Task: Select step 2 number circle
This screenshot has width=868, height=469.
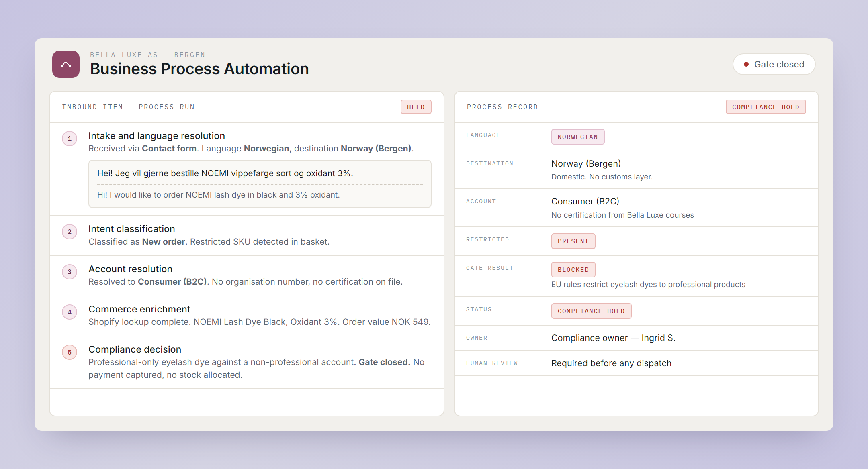Action: tap(70, 232)
